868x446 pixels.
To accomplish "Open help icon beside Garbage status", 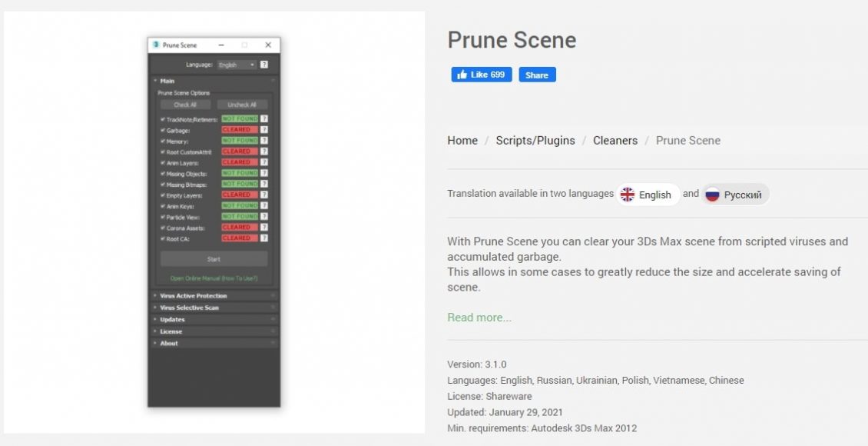I will click(264, 130).
